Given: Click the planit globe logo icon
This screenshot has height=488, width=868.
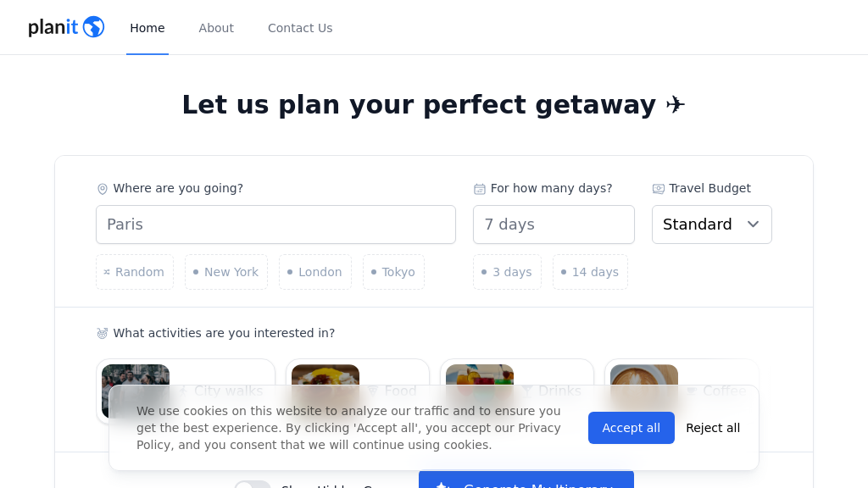Looking at the screenshot, I should (93, 27).
